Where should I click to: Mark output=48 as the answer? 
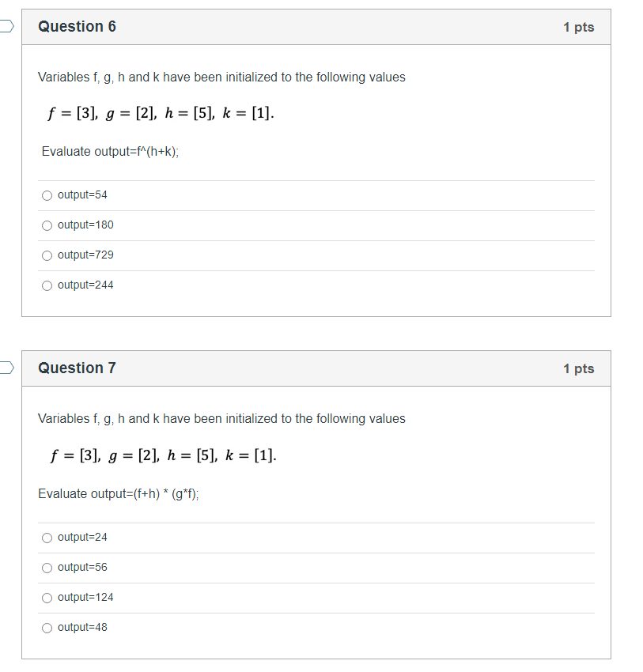click(47, 628)
